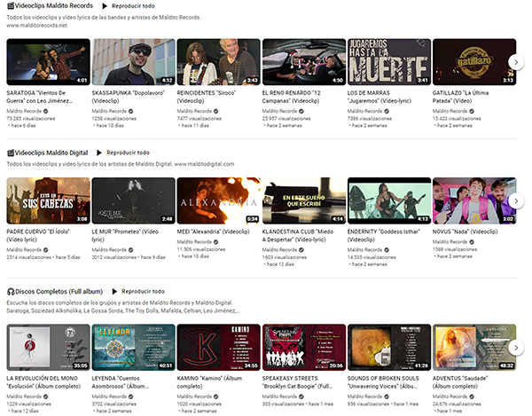Viewport: 532px width, 416px height.
Task: Open SARATOGA Vientos De Guerra thumbnail
Action: (x=49, y=62)
